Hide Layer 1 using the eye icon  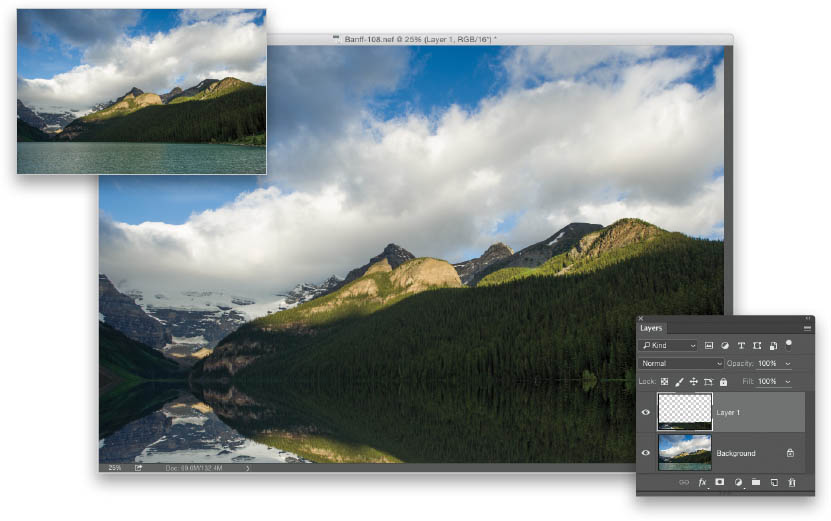point(646,412)
